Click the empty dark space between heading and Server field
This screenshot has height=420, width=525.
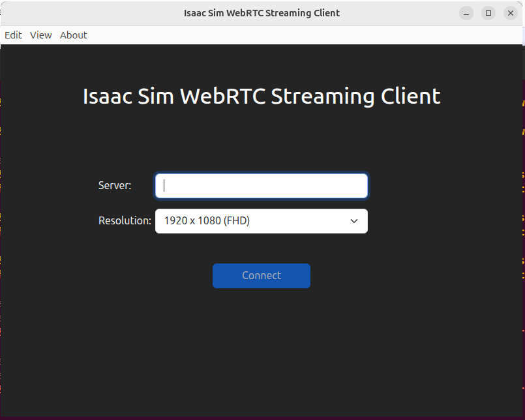point(262,140)
